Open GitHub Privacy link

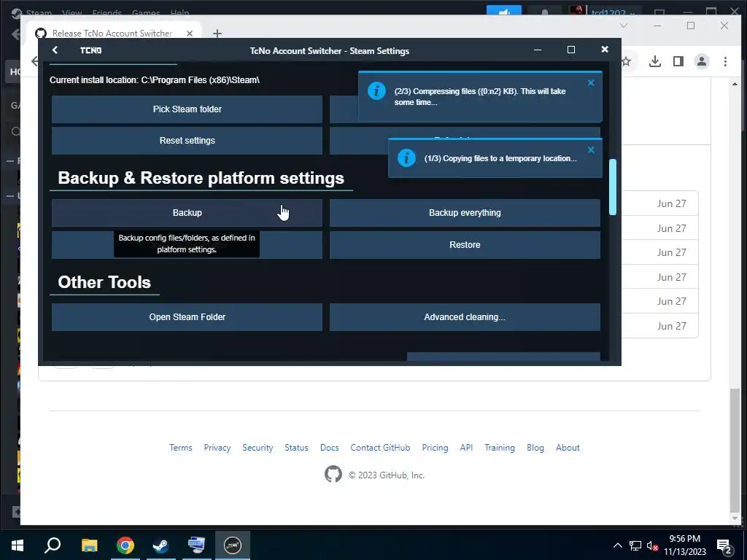click(x=217, y=448)
